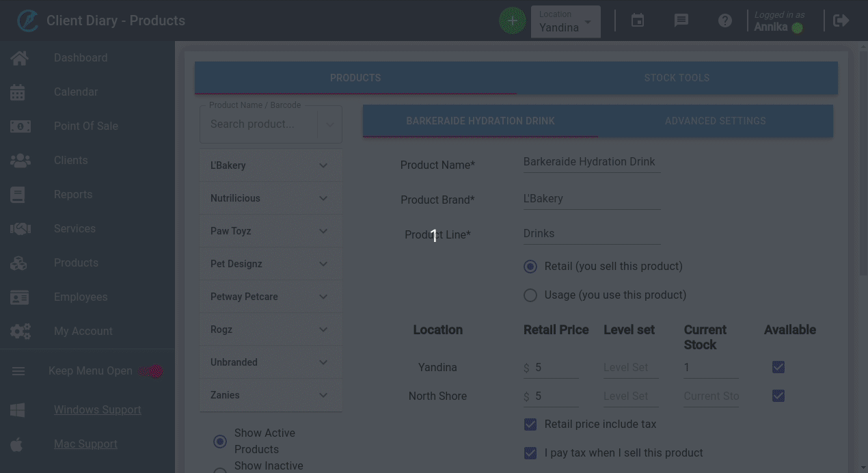The height and width of the screenshot is (473, 868).
Task: Open Mac Support link
Action: pyautogui.click(x=85, y=444)
